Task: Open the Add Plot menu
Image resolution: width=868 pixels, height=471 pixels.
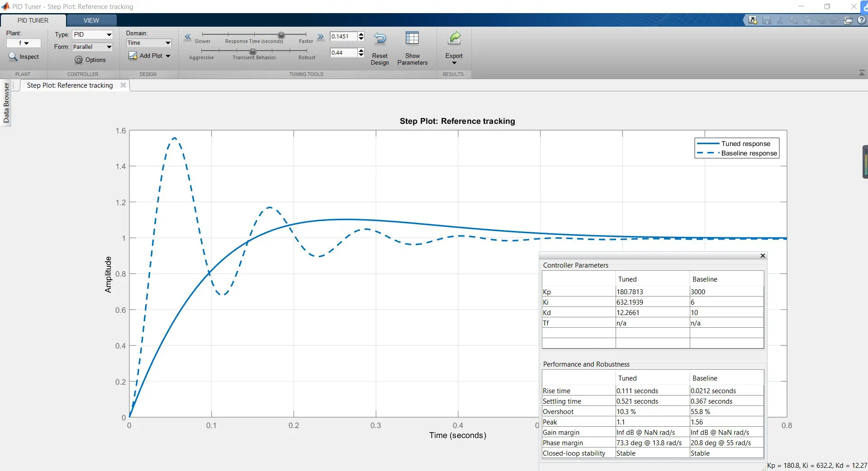Action: [x=150, y=56]
